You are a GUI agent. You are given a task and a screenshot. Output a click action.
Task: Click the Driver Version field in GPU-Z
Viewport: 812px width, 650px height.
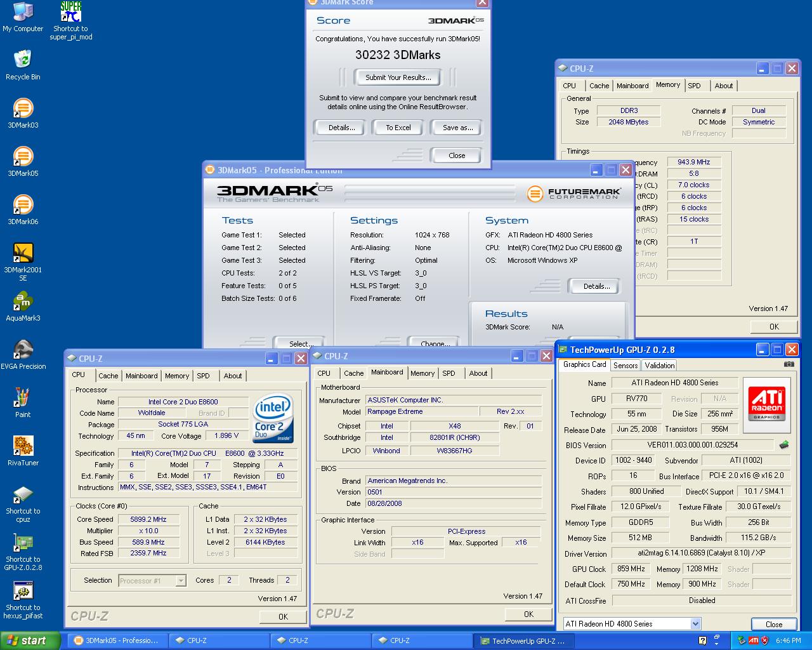701,554
